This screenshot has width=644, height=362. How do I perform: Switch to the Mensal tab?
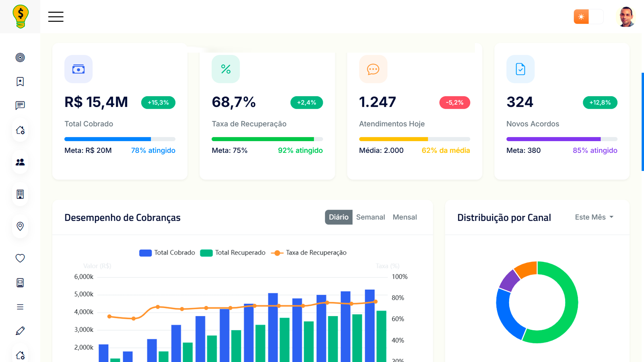(x=405, y=217)
